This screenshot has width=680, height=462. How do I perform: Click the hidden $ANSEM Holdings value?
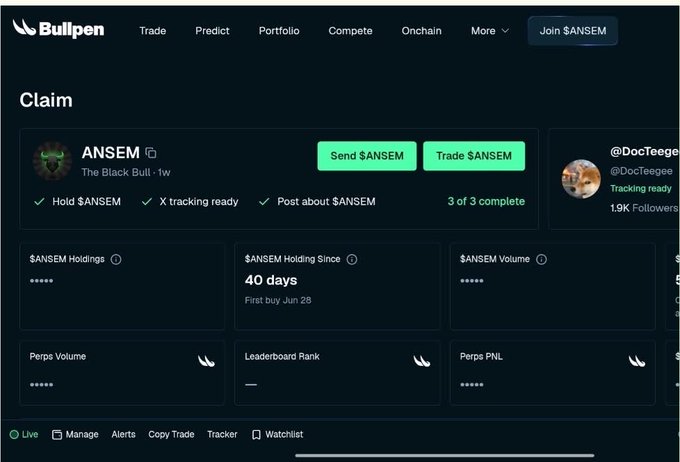[x=41, y=281]
